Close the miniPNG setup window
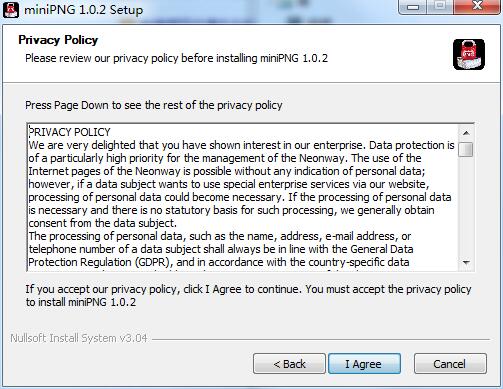This screenshot has height=389, width=503. point(477,6)
